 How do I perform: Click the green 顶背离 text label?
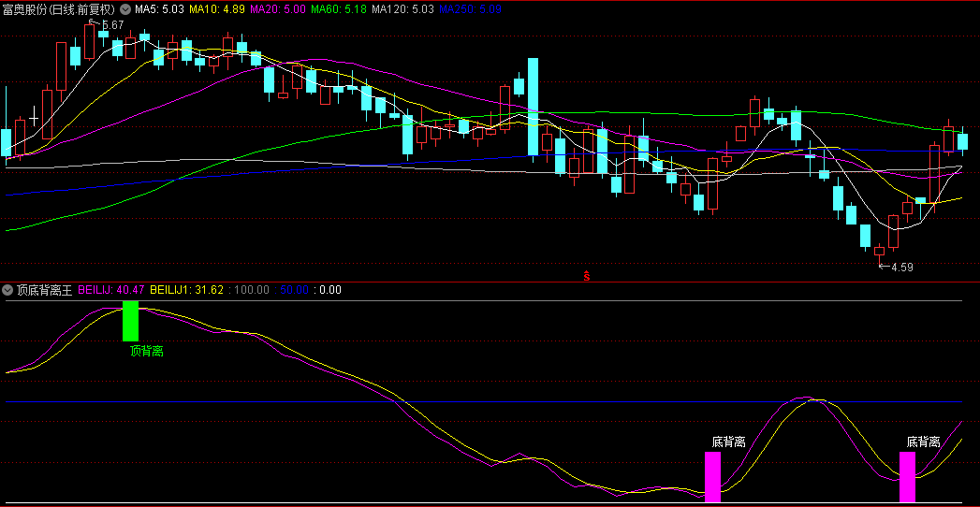pos(147,352)
